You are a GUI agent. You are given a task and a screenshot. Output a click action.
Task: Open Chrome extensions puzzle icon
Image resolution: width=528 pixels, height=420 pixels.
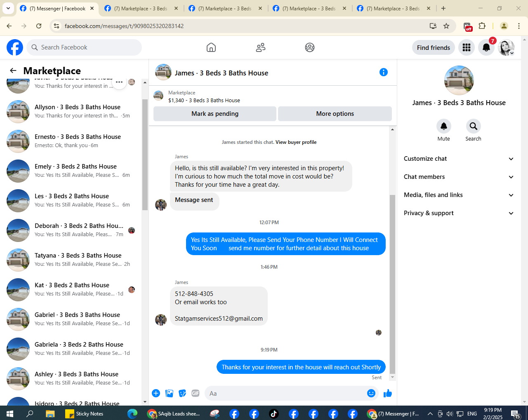coord(482,26)
